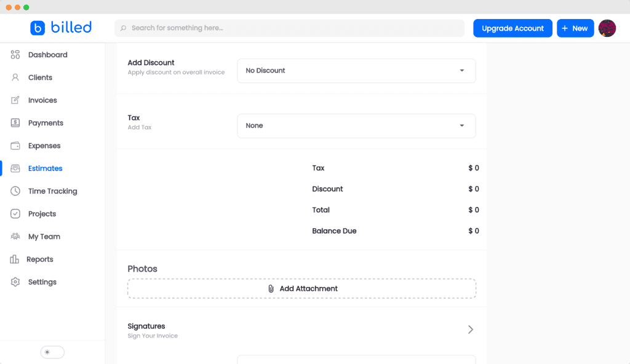The width and height of the screenshot is (630, 364).
Task: Click the Reports bar chart icon
Action: tap(15, 259)
